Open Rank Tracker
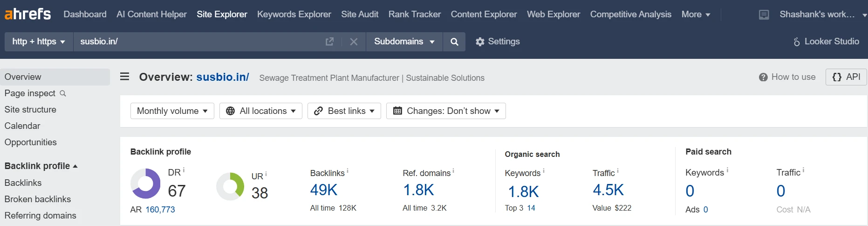The width and height of the screenshot is (868, 226). (415, 14)
